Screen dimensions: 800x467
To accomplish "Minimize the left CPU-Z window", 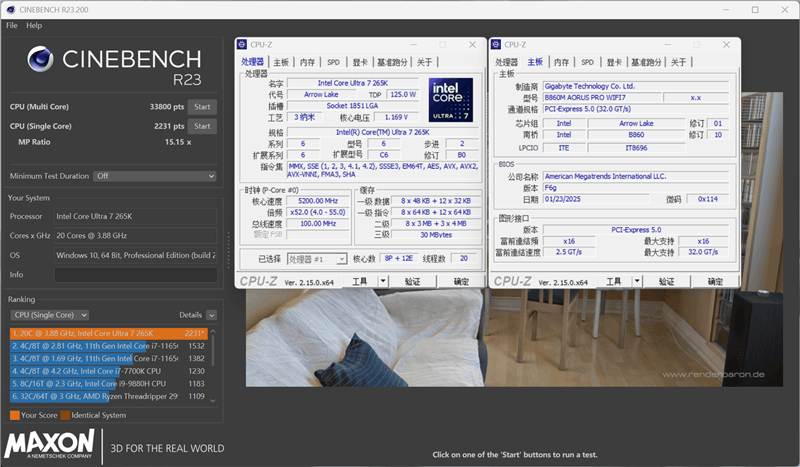I will tap(414, 44).
